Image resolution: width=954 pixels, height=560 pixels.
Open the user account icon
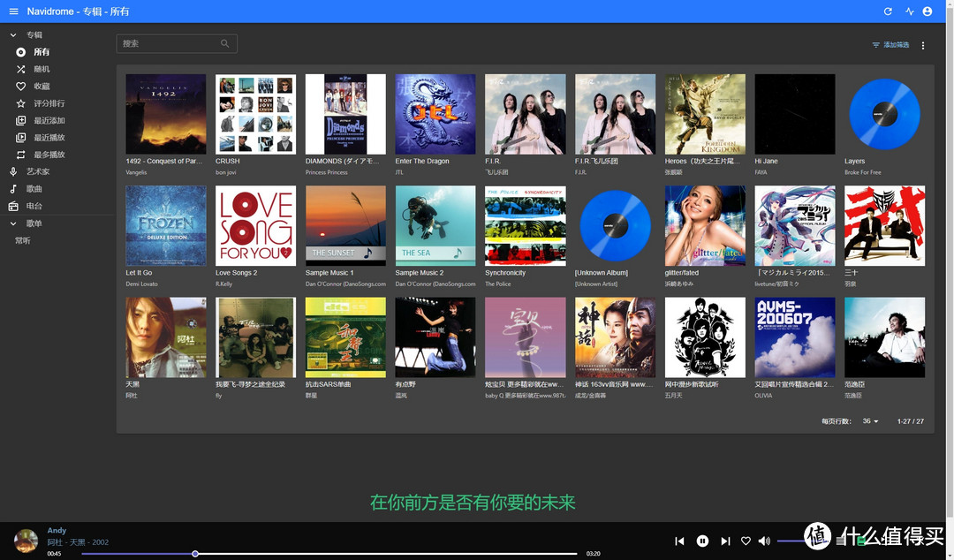click(x=927, y=11)
